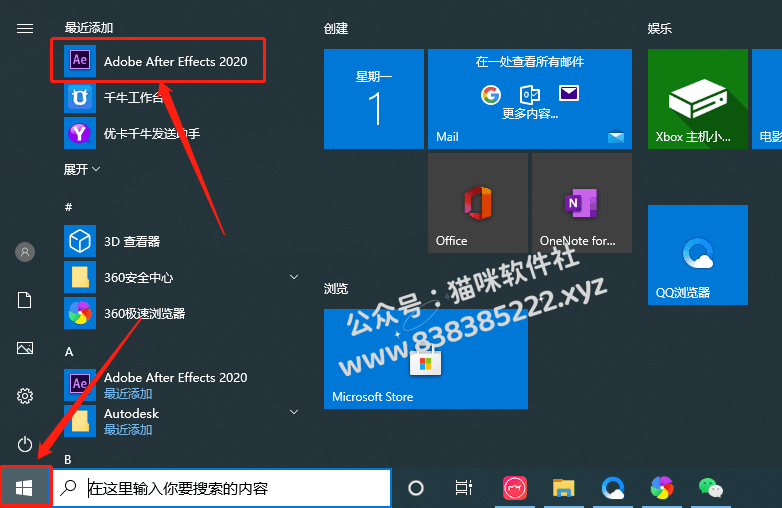The image size is (782, 508).
Task: Open the Xbox 主机小帮手 tile
Action: point(698,99)
